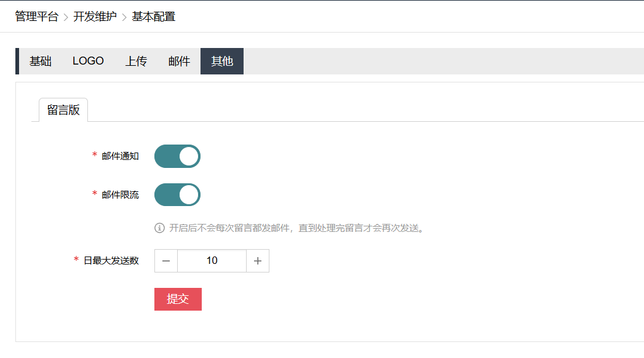Open the LOGO tab

click(88, 61)
